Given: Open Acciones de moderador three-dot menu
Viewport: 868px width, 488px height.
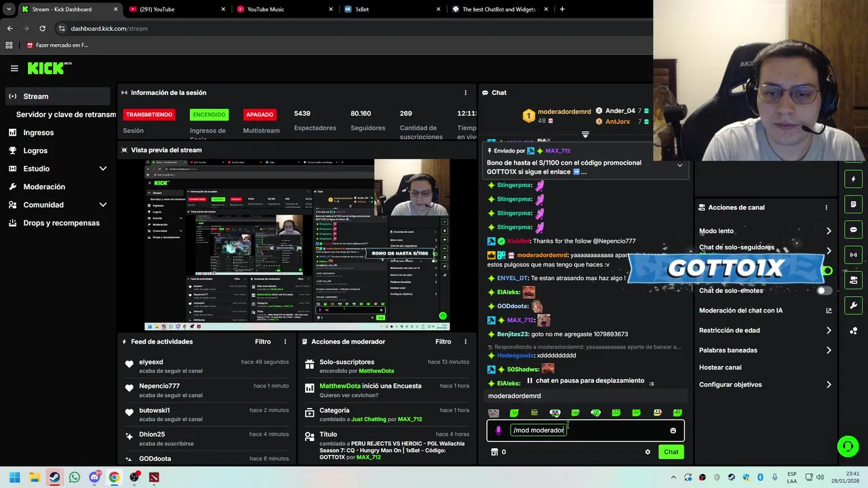Looking at the screenshot, I should pyautogui.click(x=465, y=342).
